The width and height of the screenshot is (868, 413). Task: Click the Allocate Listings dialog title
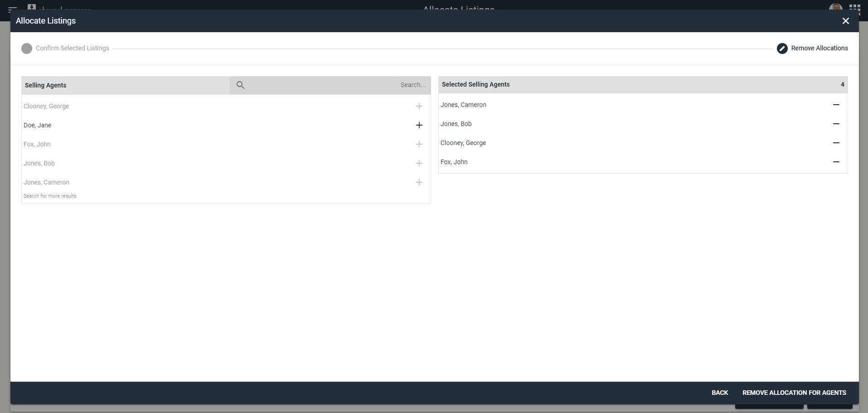(45, 21)
